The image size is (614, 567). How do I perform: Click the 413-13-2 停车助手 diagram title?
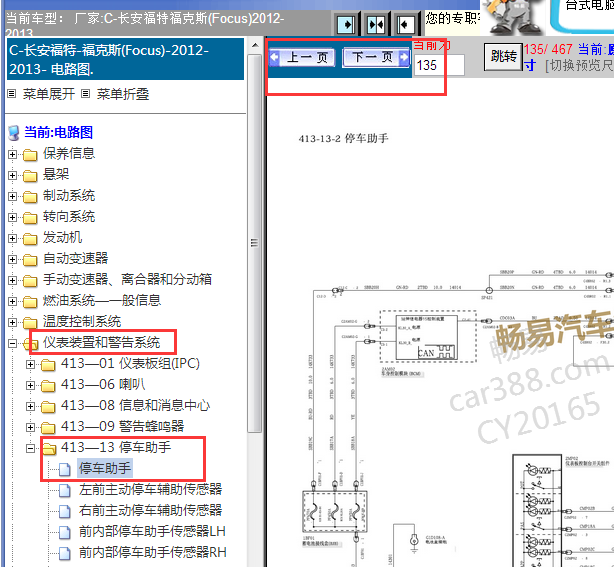click(x=343, y=139)
